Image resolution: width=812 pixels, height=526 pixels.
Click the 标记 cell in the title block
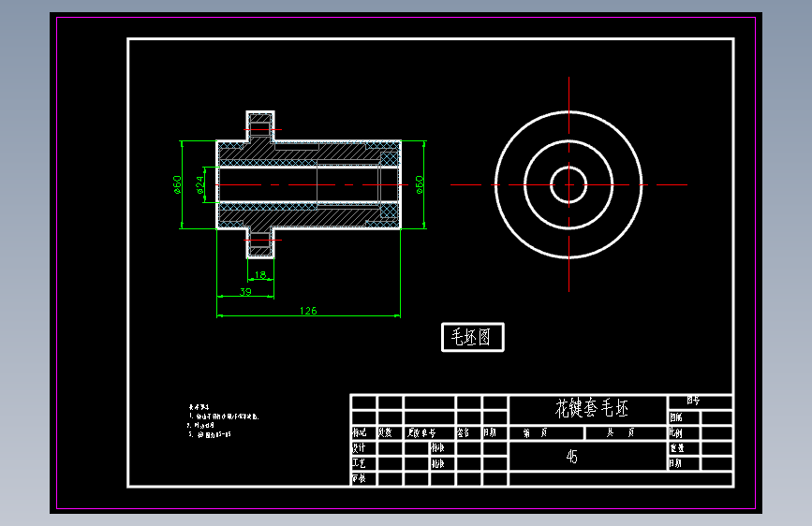click(x=364, y=432)
